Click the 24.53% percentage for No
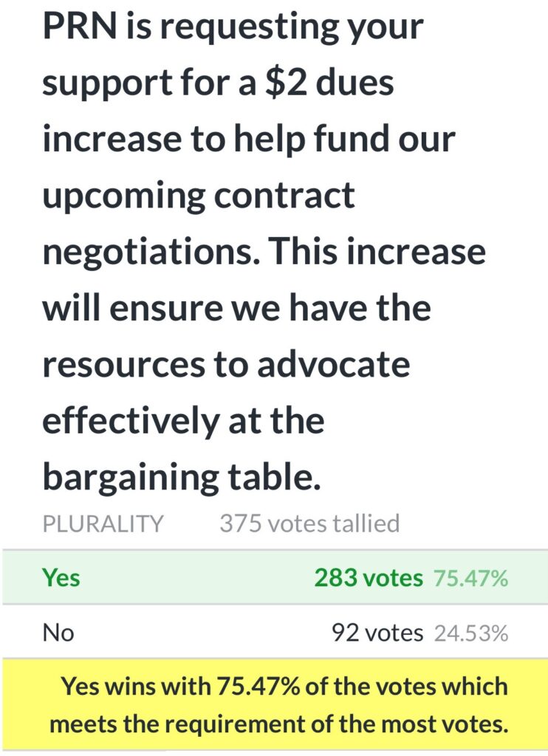Image resolution: width=548 pixels, height=756 pixels. tap(470, 633)
